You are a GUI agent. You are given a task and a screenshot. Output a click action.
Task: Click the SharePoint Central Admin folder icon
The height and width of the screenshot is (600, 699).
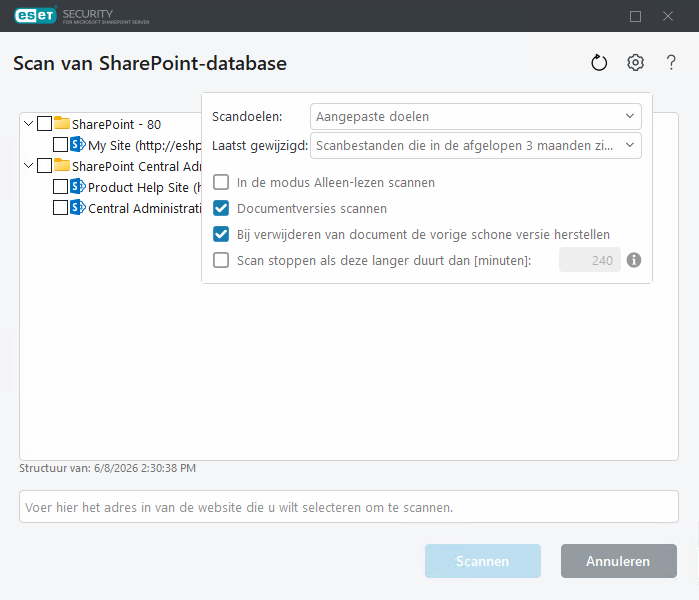[x=62, y=165]
